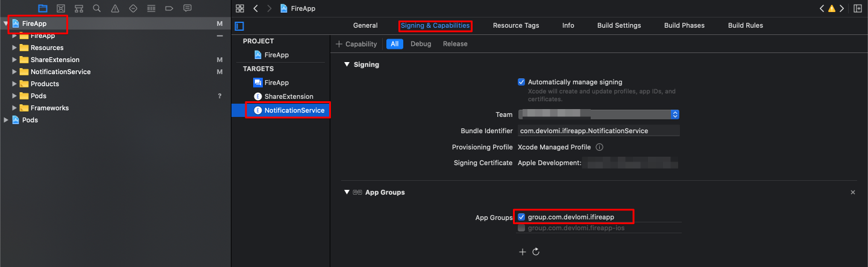Viewport: 868px width, 267px height.
Task: Open the Breakpoint navigator icon
Action: tap(169, 8)
